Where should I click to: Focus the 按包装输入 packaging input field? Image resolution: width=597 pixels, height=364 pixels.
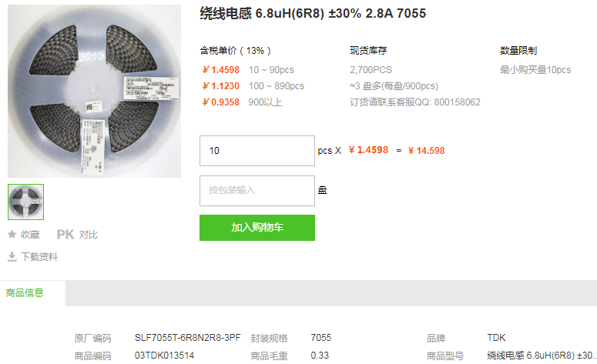click(257, 191)
